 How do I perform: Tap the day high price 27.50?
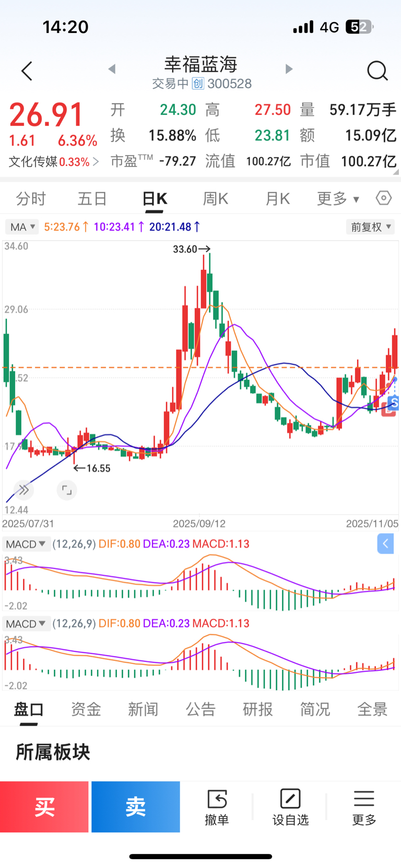click(273, 110)
